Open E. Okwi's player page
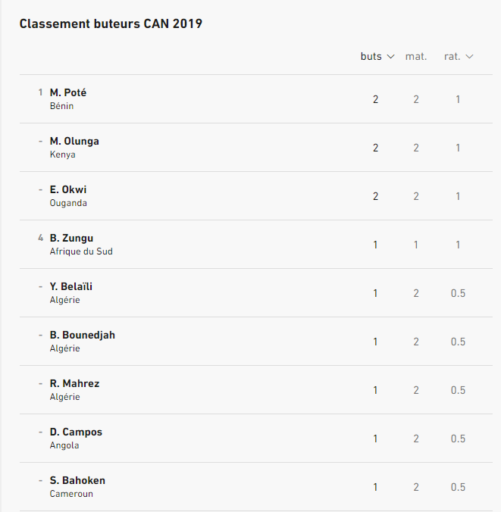The image size is (501, 512). 68,190
